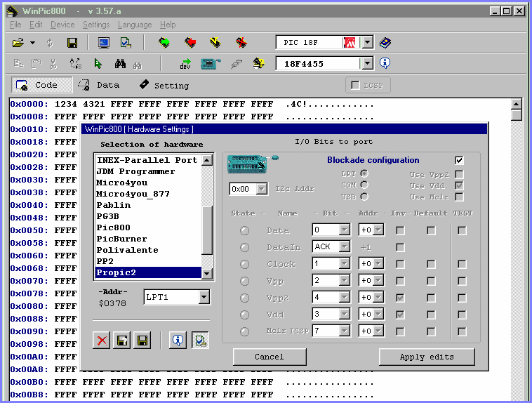Click the Detect device 'dev' icon

pos(185,63)
